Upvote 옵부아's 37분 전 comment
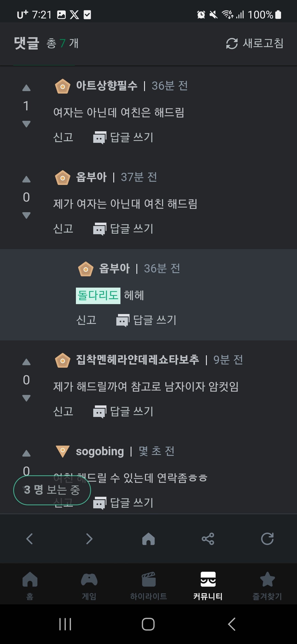Screen dimensions: 297x644 26,179
